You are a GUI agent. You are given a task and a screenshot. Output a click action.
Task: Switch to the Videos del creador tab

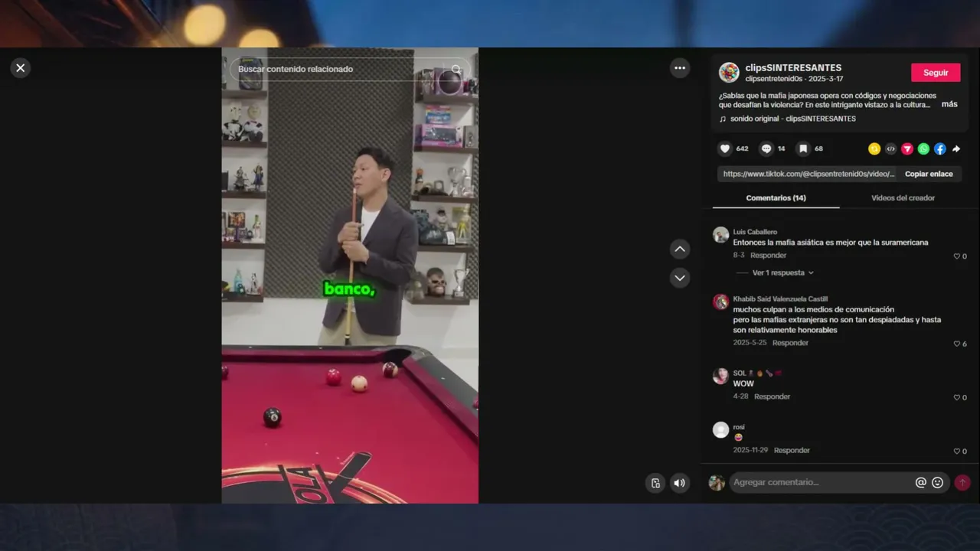903,197
